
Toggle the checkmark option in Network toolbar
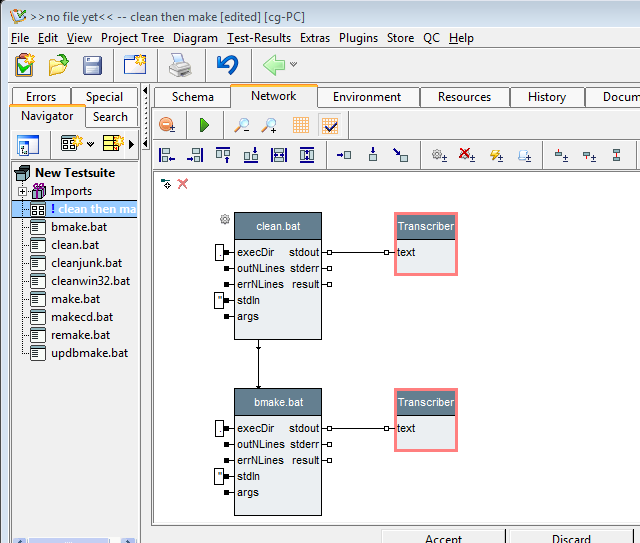[x=330, y=125]
